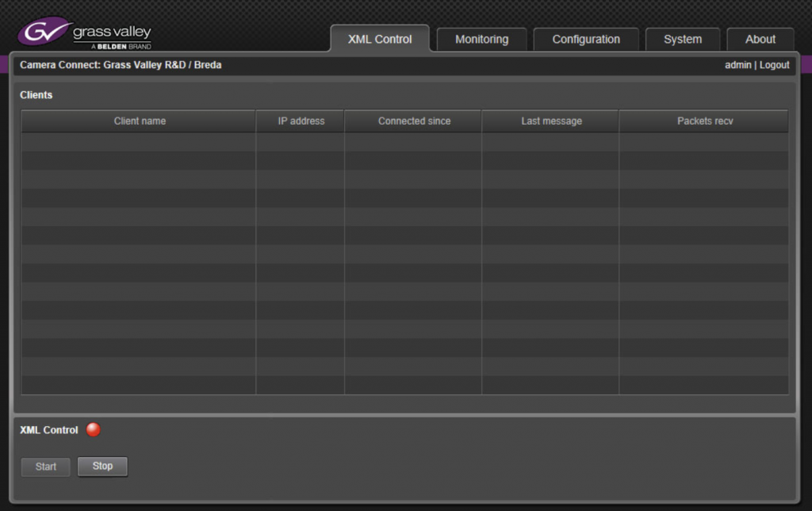Select the XML Control tab
Viewport: 812px width, 511px height.
380,38
